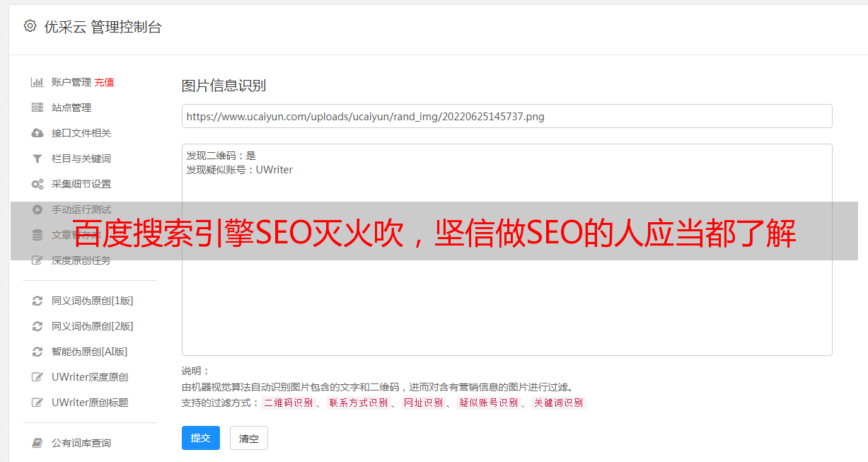Image resolution: width=868 pixels, height=462 pixels.
Task: Click the 说明： label
Action: pyautogui.click(x=196, y=371)
